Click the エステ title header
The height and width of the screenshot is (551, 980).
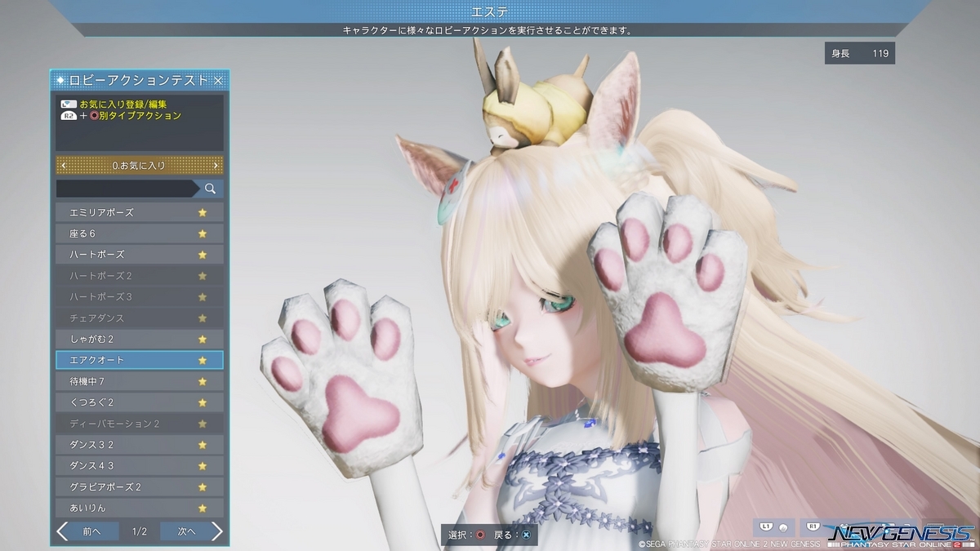click(490, 11)
